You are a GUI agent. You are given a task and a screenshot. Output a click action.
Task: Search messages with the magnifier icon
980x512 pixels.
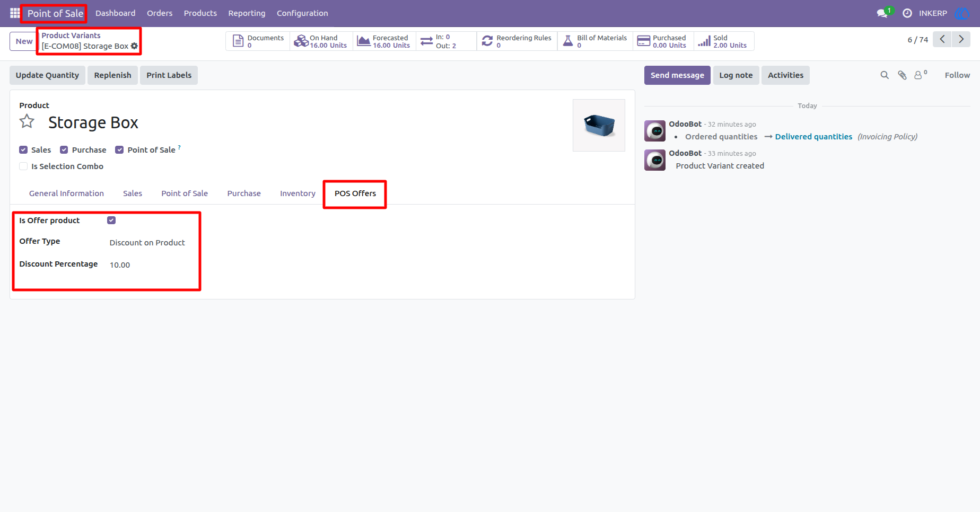point(885,75)
